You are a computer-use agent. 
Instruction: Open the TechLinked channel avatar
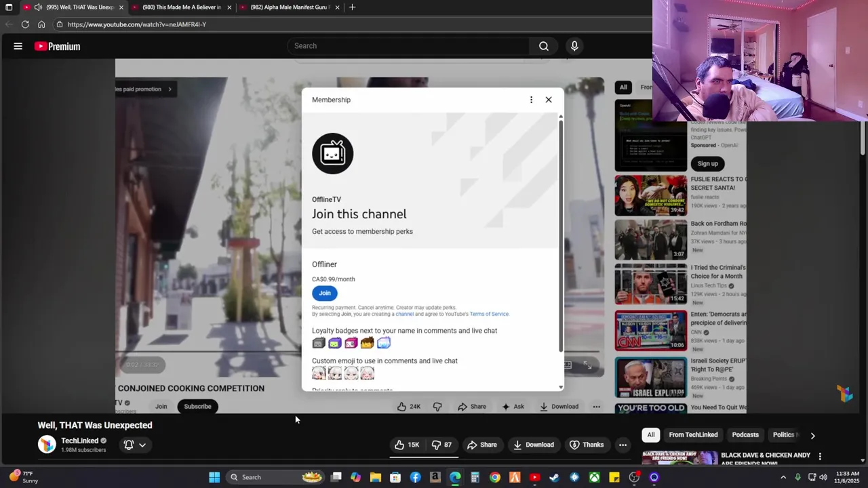[47, 445]
